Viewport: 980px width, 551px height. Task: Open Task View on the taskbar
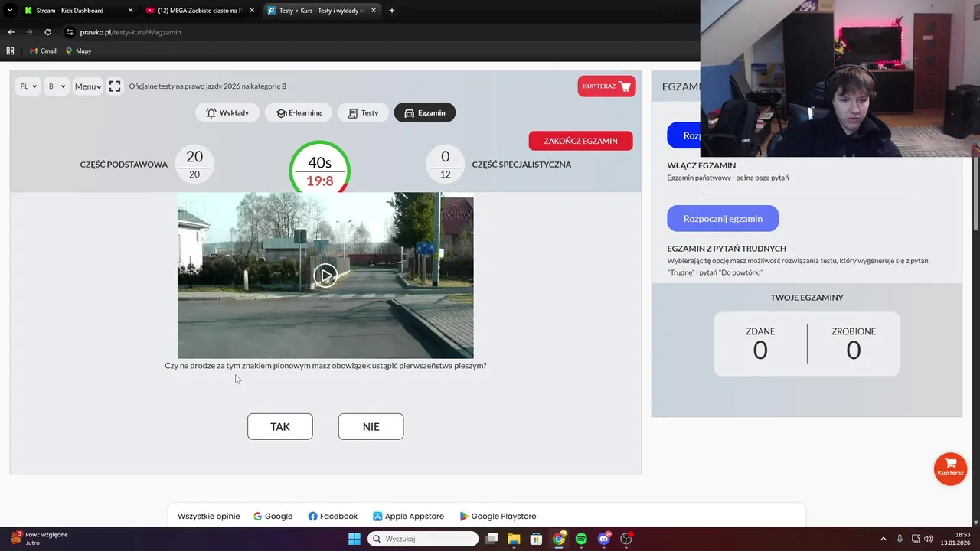tap(492, 539)
